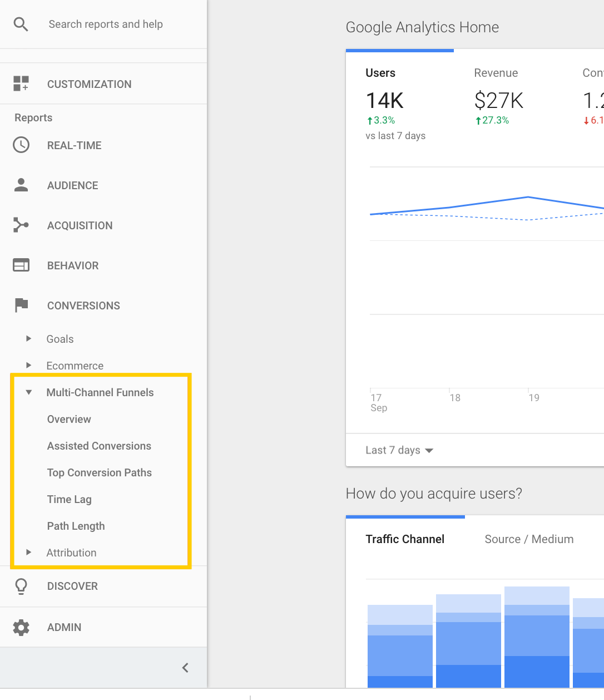Collapse the sidebar with the chevron arrow
The width and height of the screenshot is (604, 700).
click(x=185, y=668)
